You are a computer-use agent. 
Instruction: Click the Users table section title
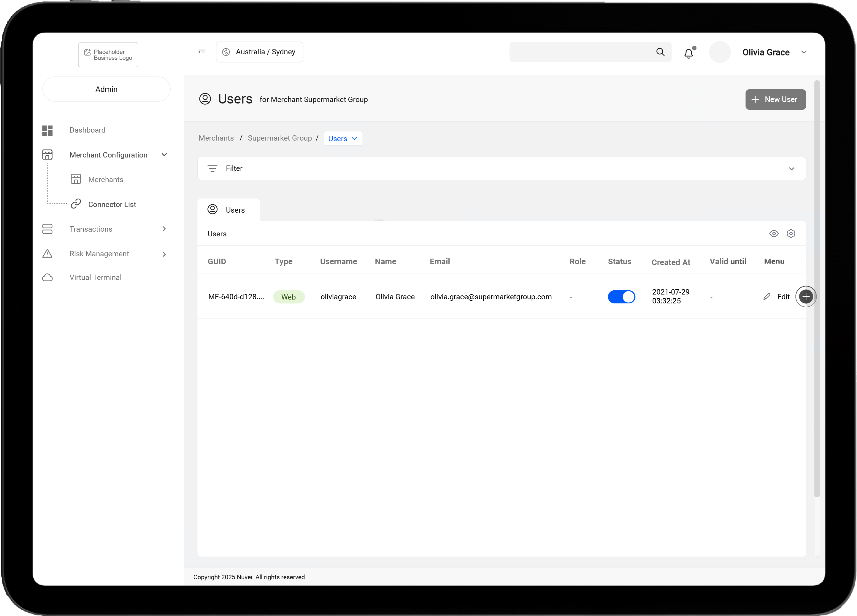(x=217, y=234)
